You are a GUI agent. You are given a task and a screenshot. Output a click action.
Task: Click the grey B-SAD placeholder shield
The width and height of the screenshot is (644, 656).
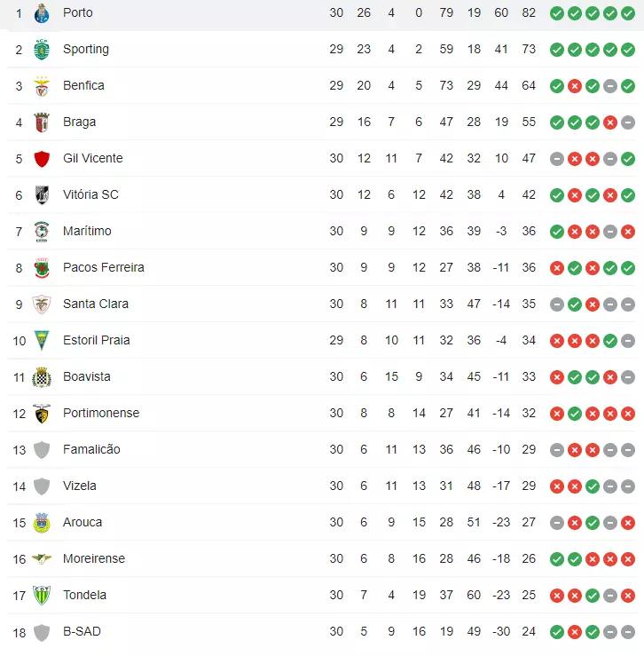coord(42,632)
